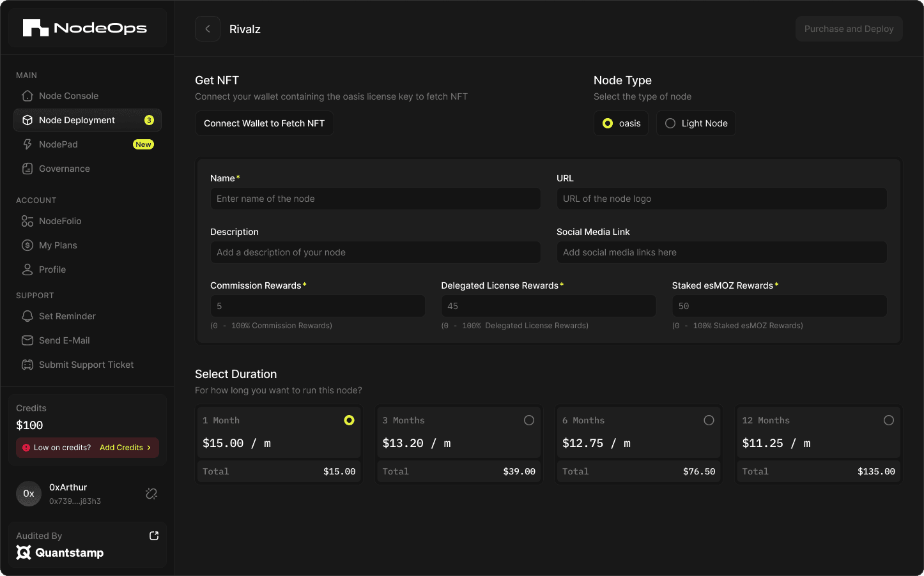
Task: Choose the 1 Month duration radio
Action: (x=349, y=420)
